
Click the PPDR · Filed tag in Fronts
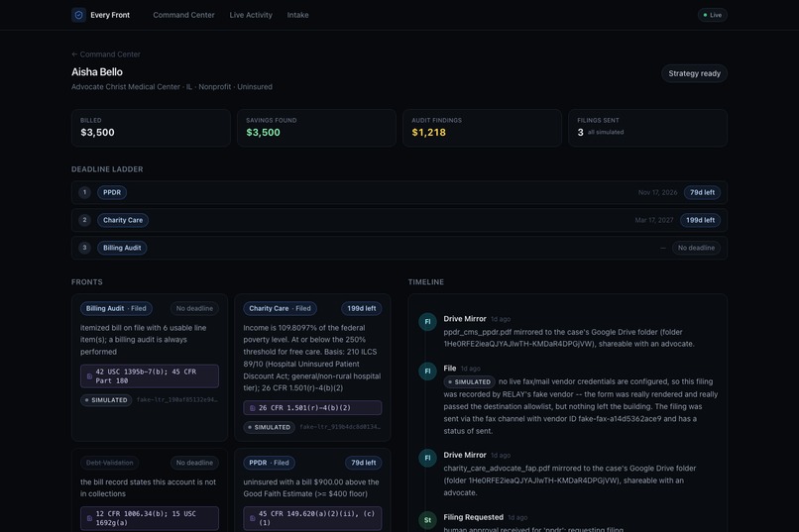tap(269, 463)
